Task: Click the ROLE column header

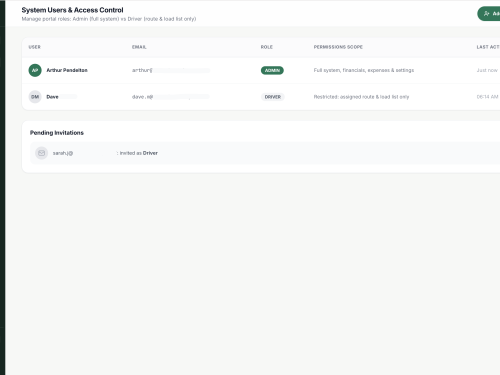Action: point(267,47)
